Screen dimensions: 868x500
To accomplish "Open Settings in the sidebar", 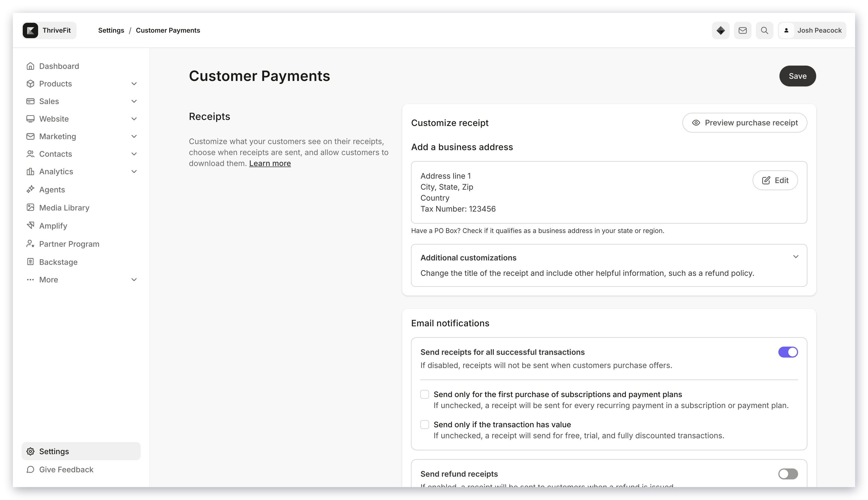I will 81,451.
